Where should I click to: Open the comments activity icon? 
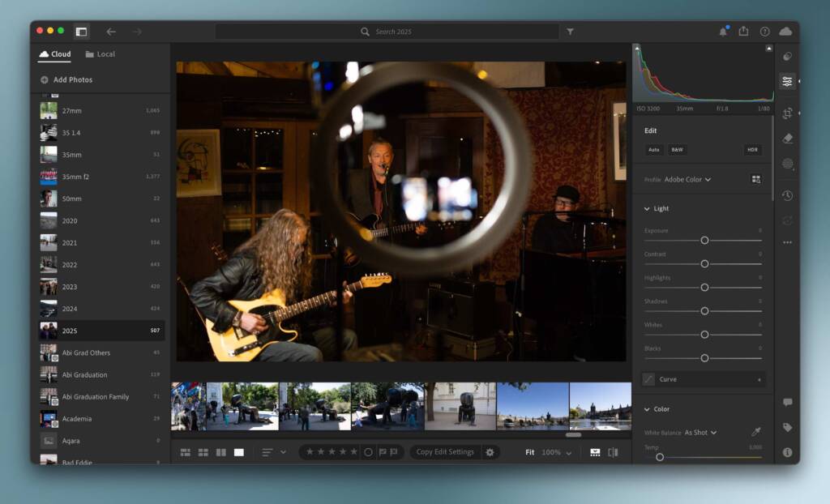tap(787, 402)
